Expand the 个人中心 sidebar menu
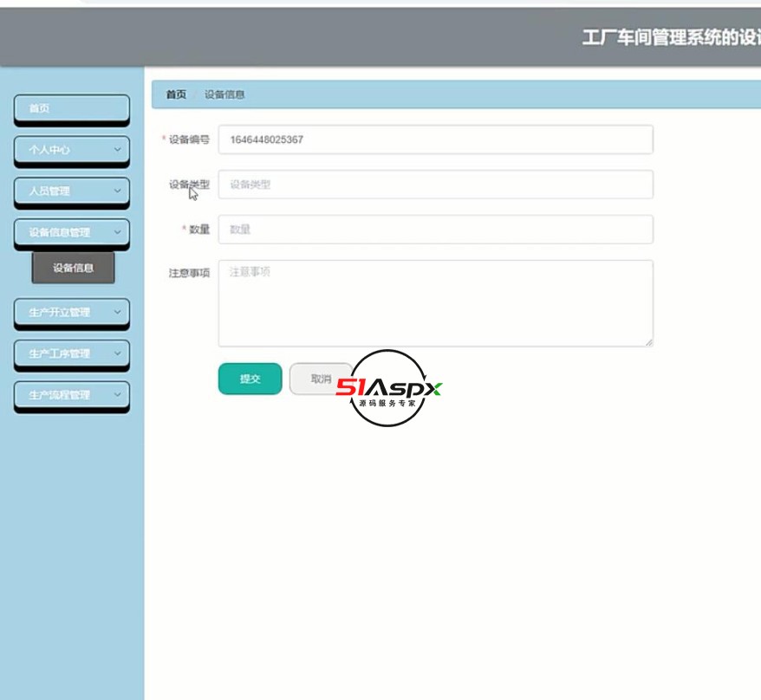 [71, 150]
